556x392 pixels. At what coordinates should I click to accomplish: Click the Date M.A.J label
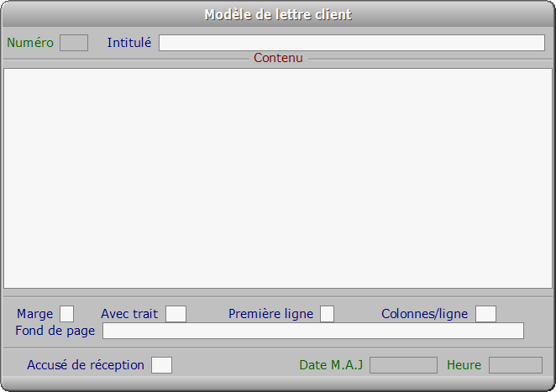tap(331, 365)
